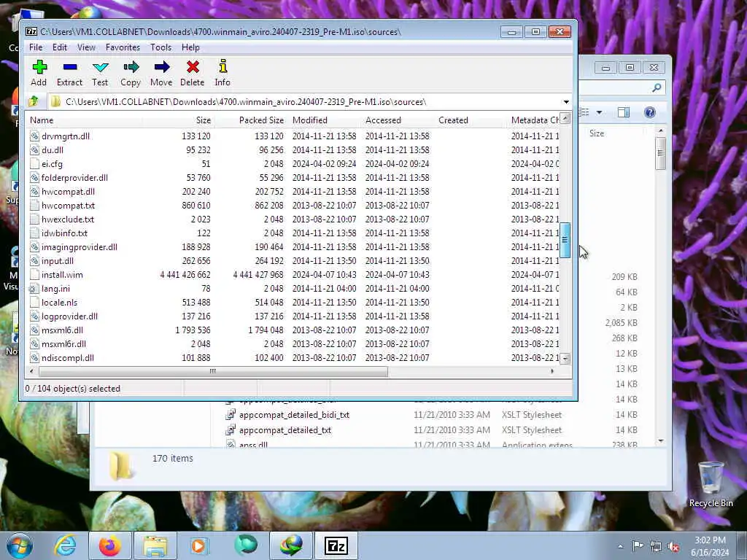Viewport: 747px width, 560px height.
Task: Select idwbinfo.txt file
Action: tap(64, 233)
